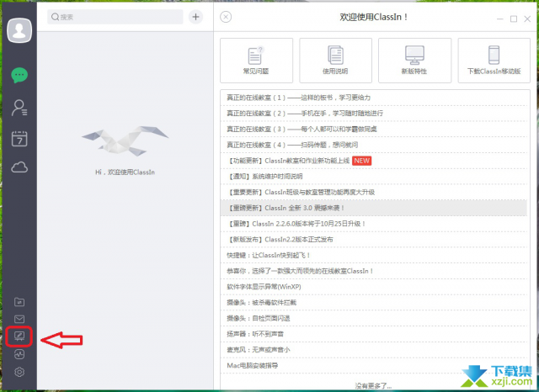This screenshot has height=392, width=539.
Task: Open the 使用说明 instructions card
Action: tap(335, 61)
